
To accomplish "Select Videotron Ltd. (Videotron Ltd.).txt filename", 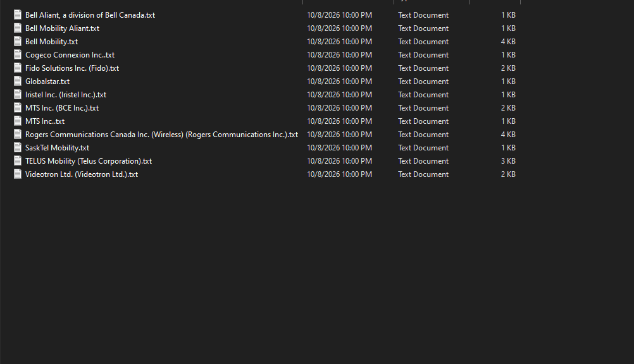I will point(82,174).
